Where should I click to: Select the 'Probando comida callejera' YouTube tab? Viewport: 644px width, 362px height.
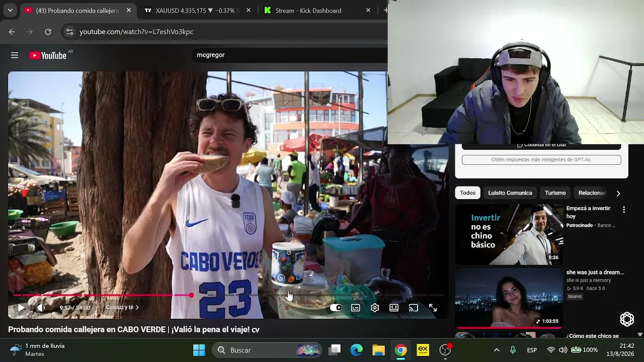click(78, 11)
